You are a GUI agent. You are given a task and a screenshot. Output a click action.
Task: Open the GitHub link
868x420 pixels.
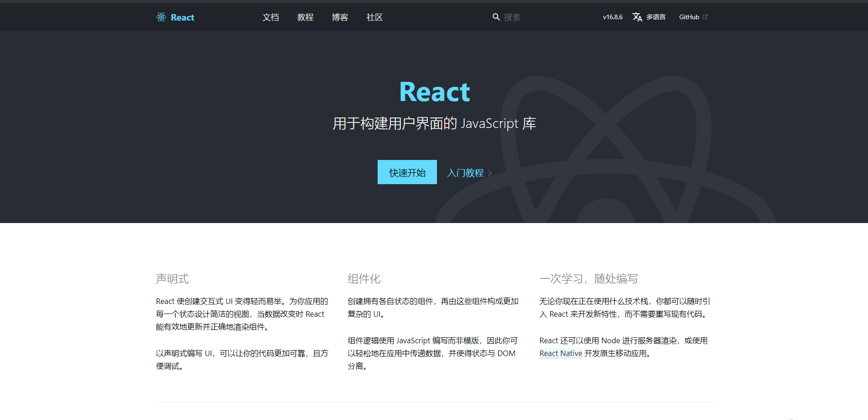tap(689, 17)
